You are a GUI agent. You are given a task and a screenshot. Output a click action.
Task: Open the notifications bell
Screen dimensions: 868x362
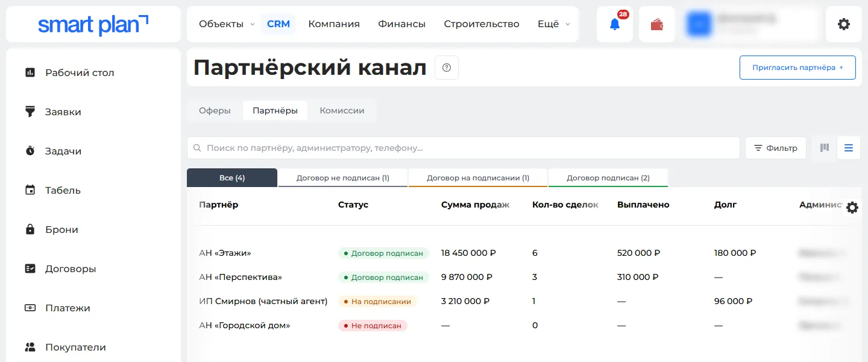click(615, 24)
